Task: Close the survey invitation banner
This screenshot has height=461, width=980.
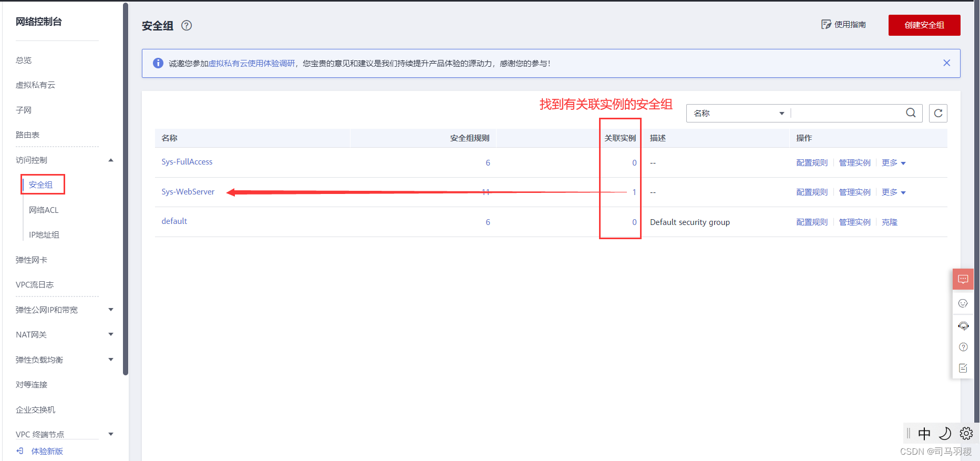Action: [x=947, y=63]
